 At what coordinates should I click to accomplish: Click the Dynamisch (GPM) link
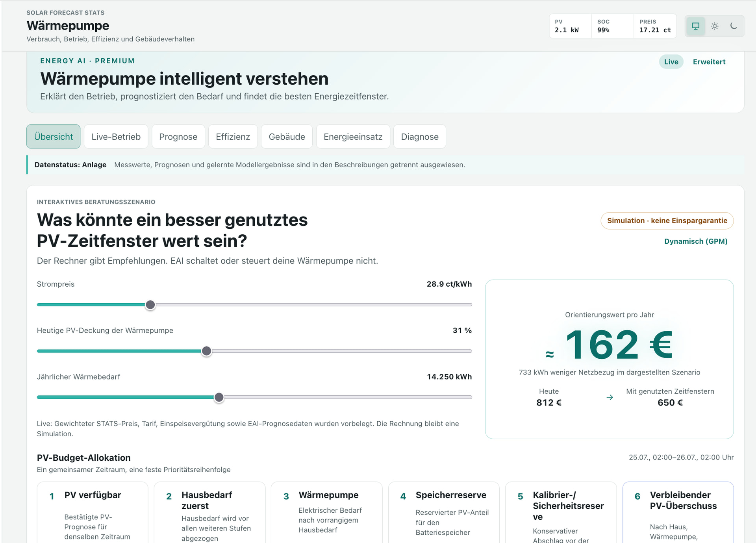tap(696, 241)
